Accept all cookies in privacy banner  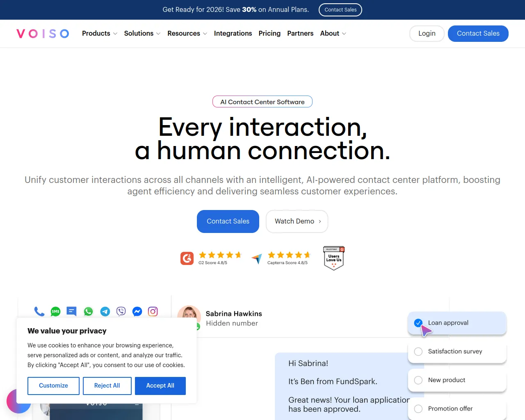(160, 386)
